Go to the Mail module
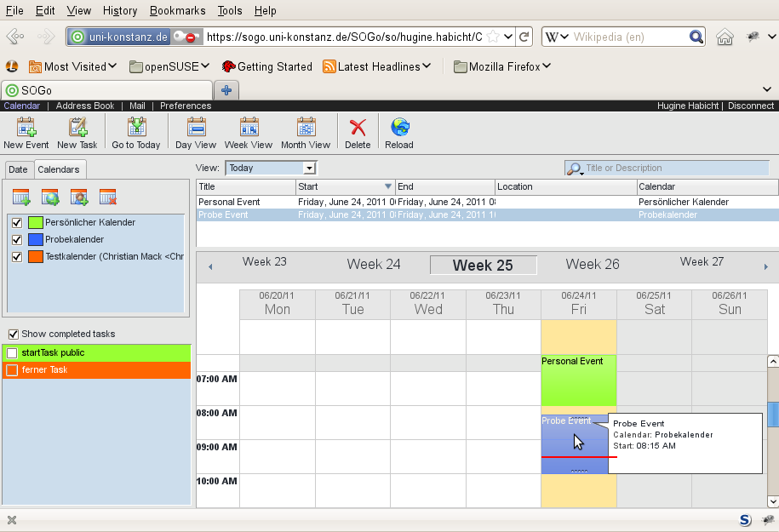The image size is (779, 532). point(137,106)
